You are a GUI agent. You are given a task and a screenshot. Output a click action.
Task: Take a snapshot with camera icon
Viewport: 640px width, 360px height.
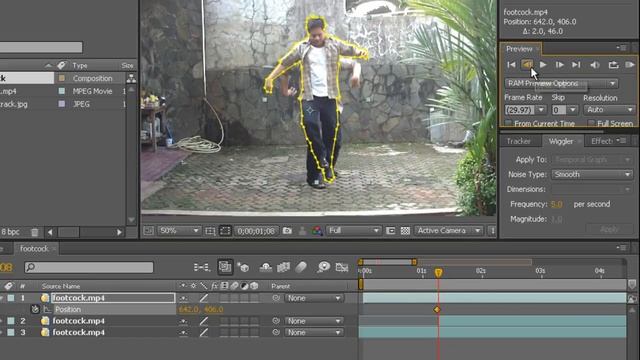tap(287, 231)
